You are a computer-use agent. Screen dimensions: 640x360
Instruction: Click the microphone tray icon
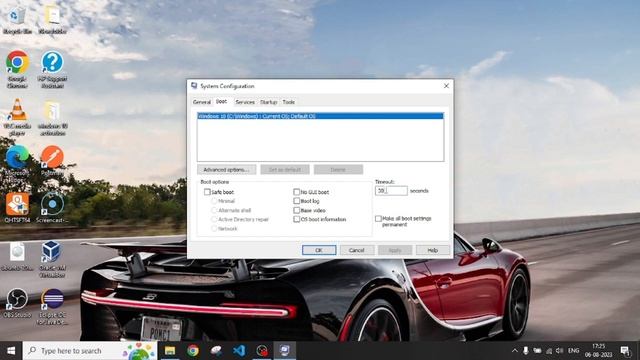pyautogui.click(x=526, y=351)
